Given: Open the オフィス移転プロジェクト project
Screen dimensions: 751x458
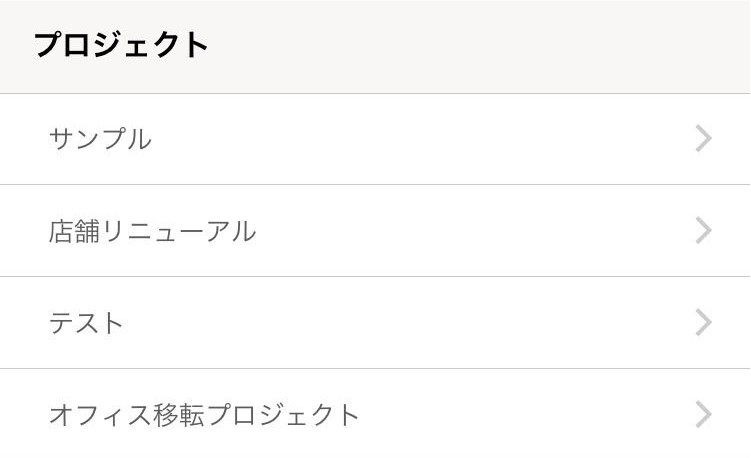Looking at the screenshot, I should (x=375, y=414).
